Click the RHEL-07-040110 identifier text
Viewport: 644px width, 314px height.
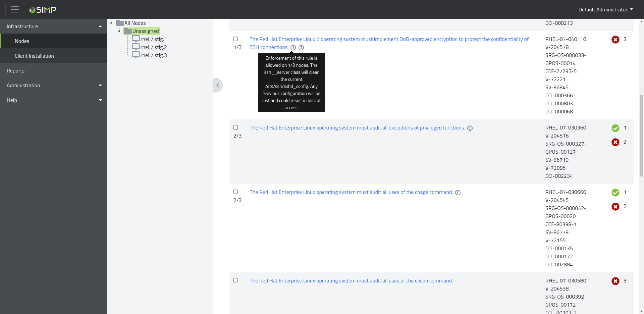[x=566, y=39]
